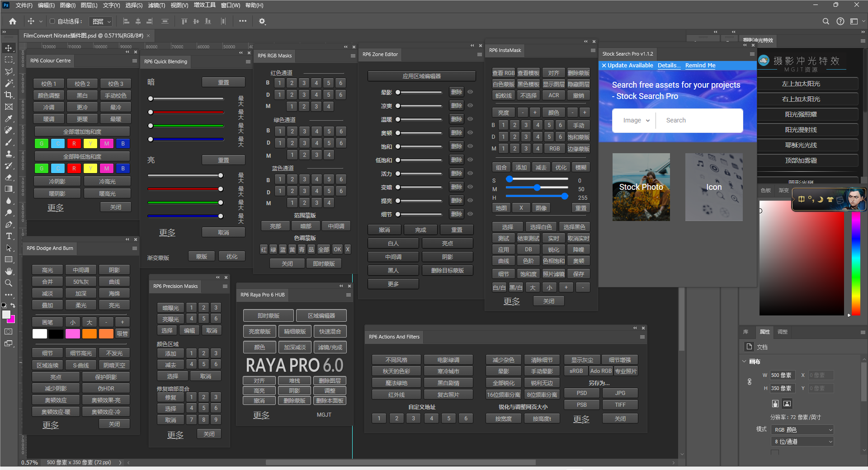The width and height of the screenshot is (868, 470).
Task: Enable the 自动选择 checkbox
Action: tap(52, 21)
